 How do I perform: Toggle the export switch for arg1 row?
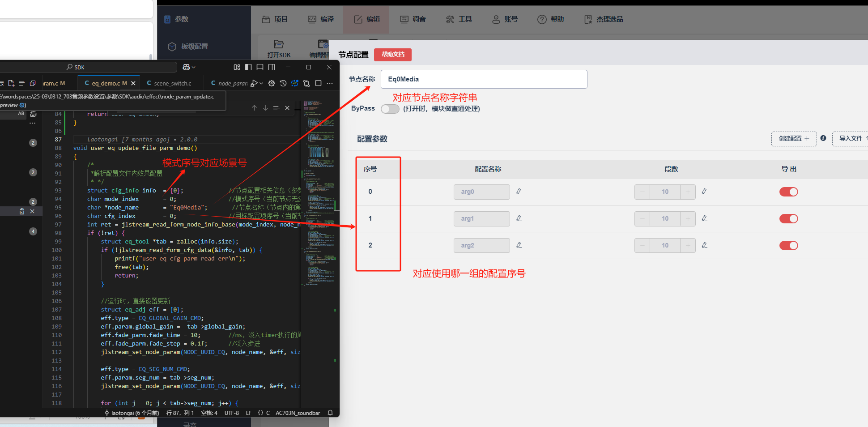(x=789, y=218)
